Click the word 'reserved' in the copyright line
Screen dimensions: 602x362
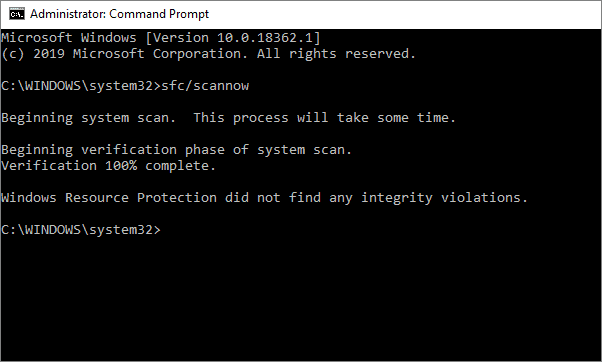pyautogui.click(x=380, y=54)
